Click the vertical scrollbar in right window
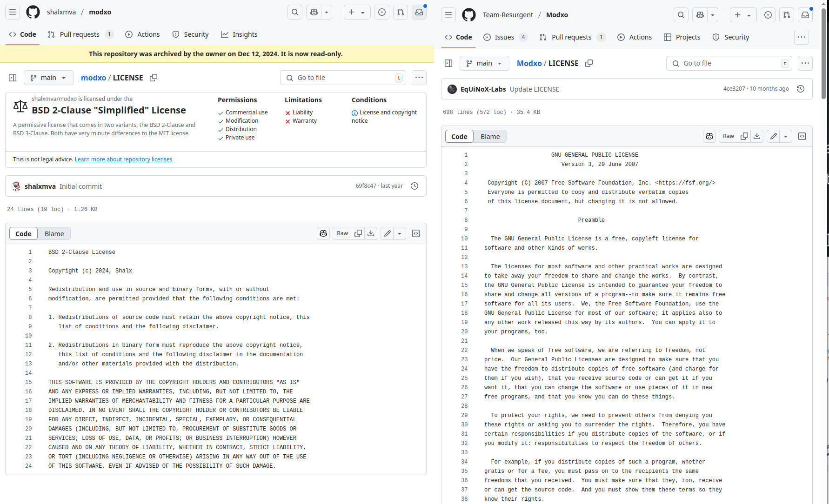Viewport: 829px width, 504px height. (x=824, y=53)
